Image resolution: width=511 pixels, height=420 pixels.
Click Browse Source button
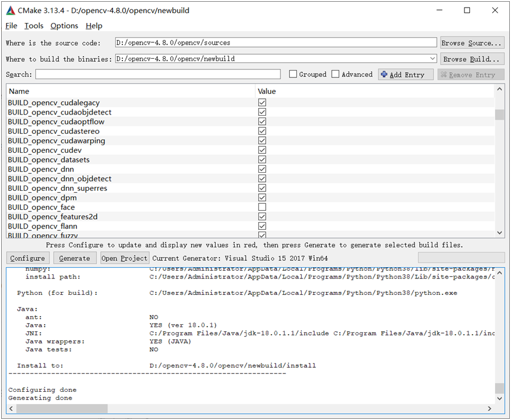472,43
